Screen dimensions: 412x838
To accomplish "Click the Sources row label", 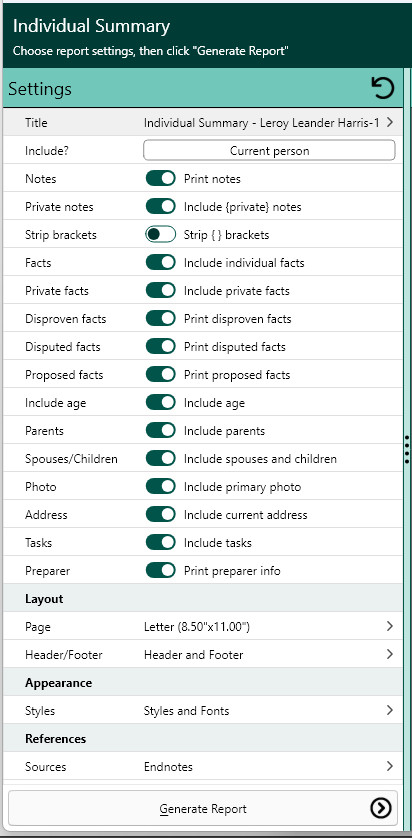I will (x=45, y=766).
